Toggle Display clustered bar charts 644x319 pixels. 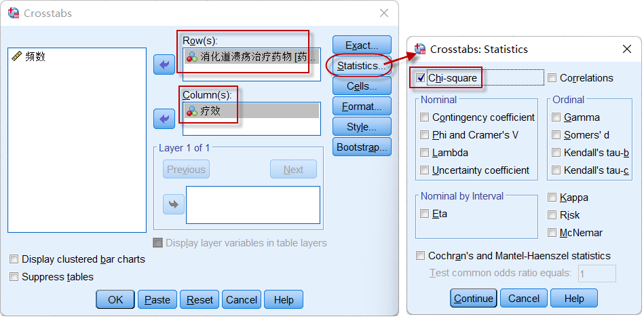pos(14,259)
